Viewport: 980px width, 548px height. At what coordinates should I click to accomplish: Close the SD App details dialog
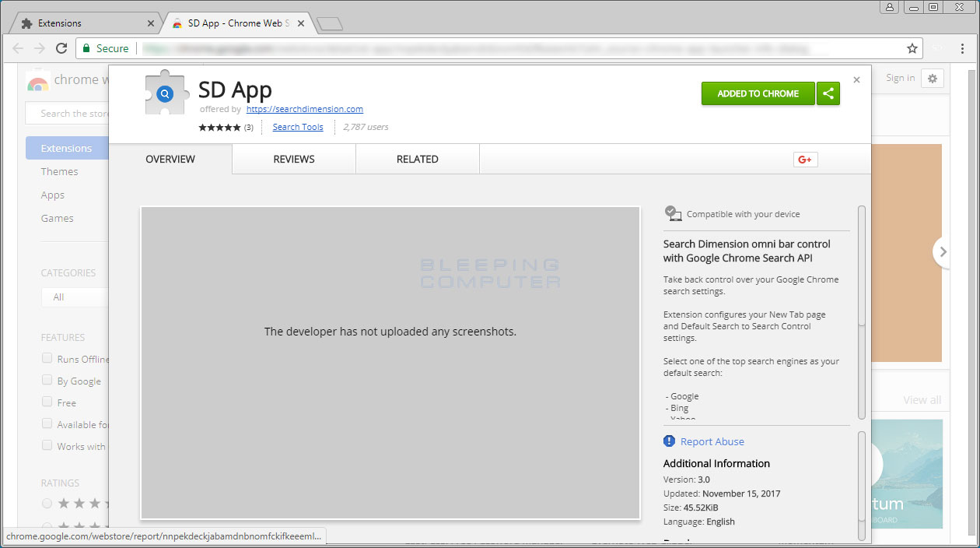pos(856,79)
